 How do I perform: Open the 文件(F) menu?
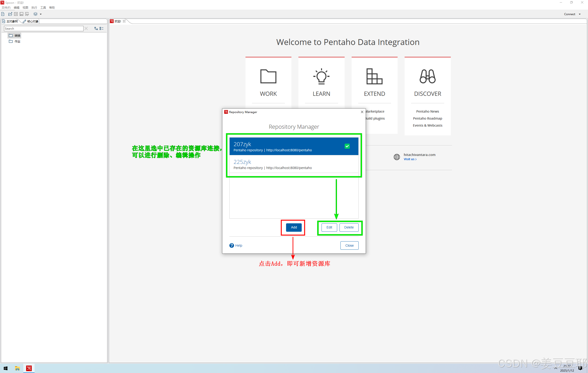(6, 7)
